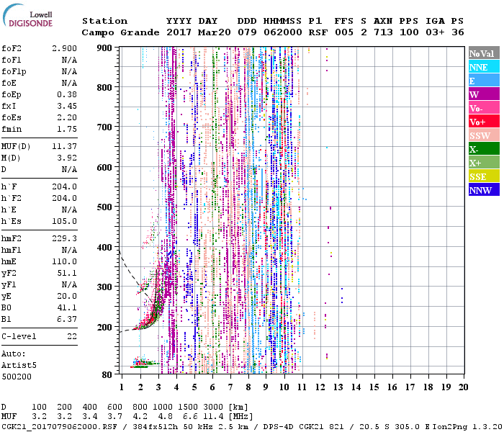Click the foF2 value 2.900
The image size is (504, 432).
pyautogui.click(x=65, y=47)
